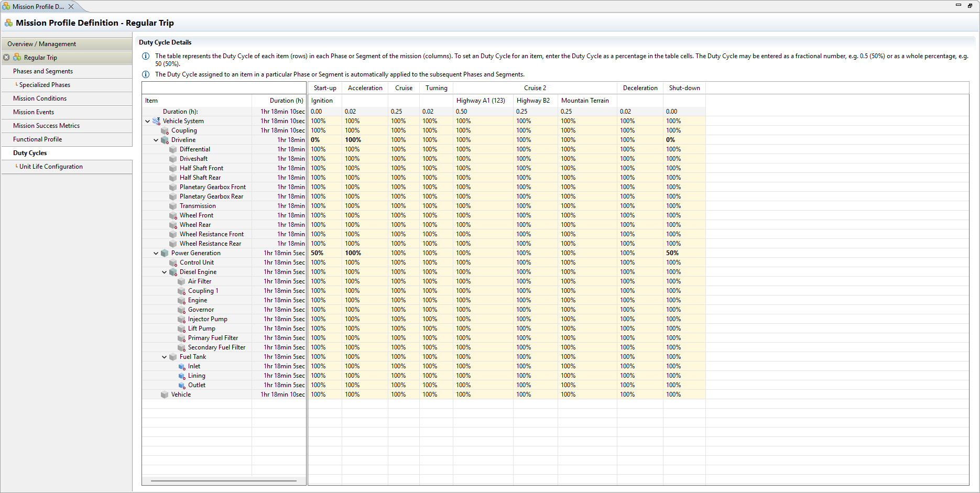
Task: Click the Air Filter component icon
Action: click(181, 281)
